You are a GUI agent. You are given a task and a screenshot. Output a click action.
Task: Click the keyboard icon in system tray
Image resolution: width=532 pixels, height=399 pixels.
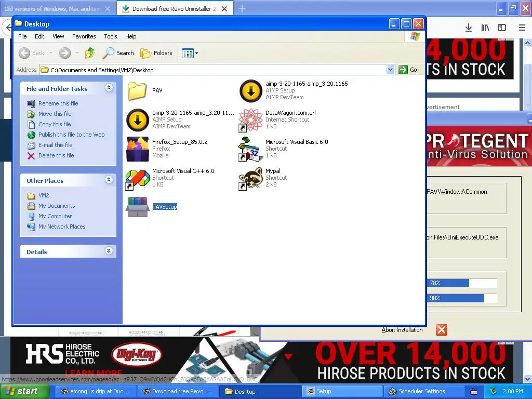point(474,392)
